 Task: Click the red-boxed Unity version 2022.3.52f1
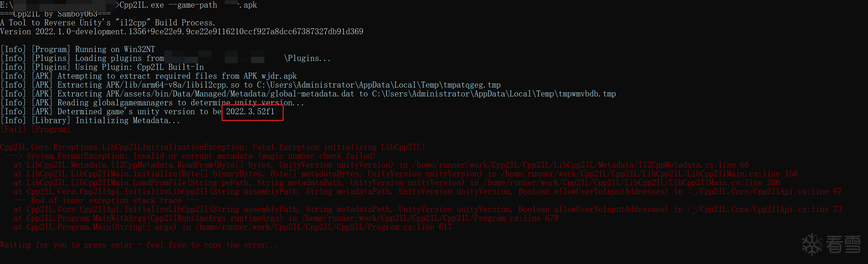(x=250, y=112)
